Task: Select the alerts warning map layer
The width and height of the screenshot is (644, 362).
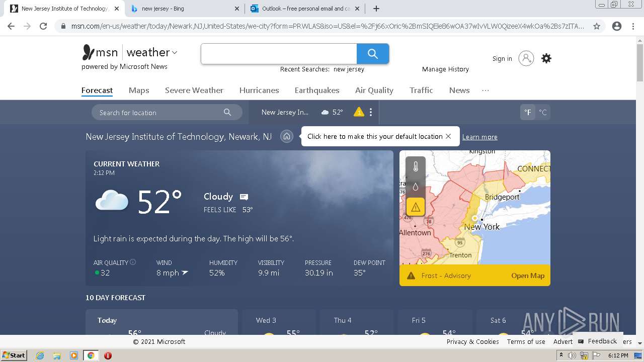Action: (x=416, y=207)
